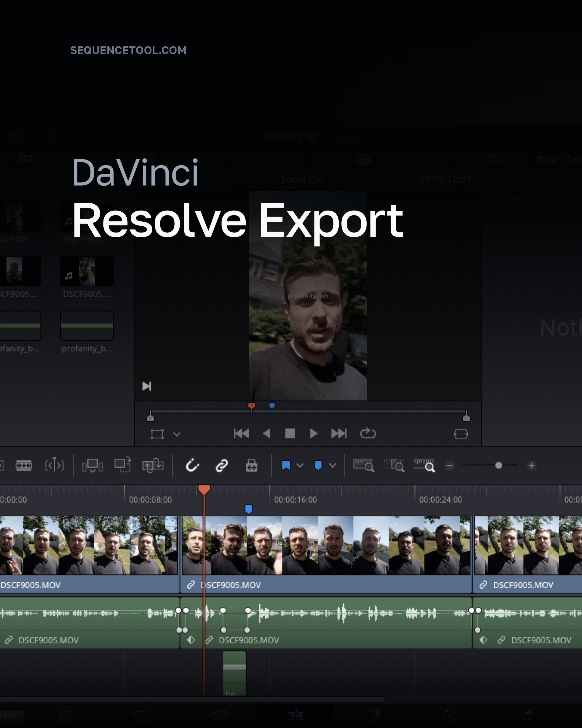This screenshot has width=582, height=728.
Task: Open the Cut page icon in bottom bar
Action: click(218, 715)
